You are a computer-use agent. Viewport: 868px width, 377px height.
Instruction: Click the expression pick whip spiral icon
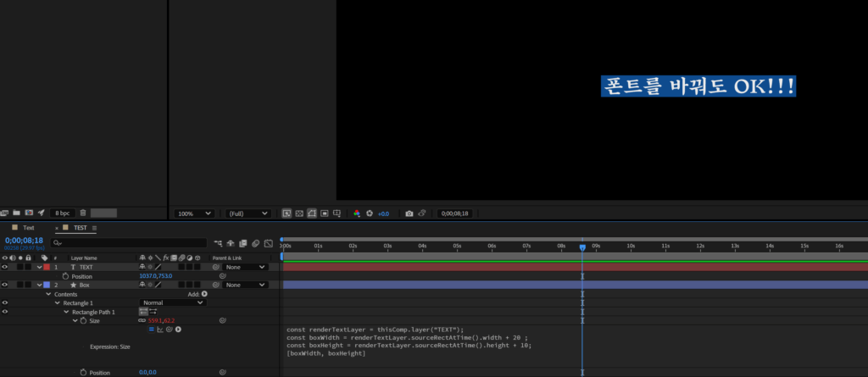[x=170, y=330]
